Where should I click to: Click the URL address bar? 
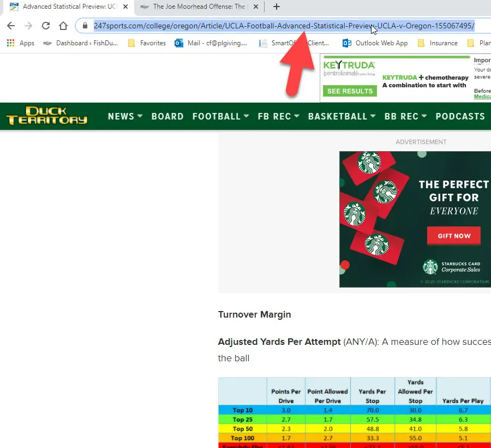284,26
